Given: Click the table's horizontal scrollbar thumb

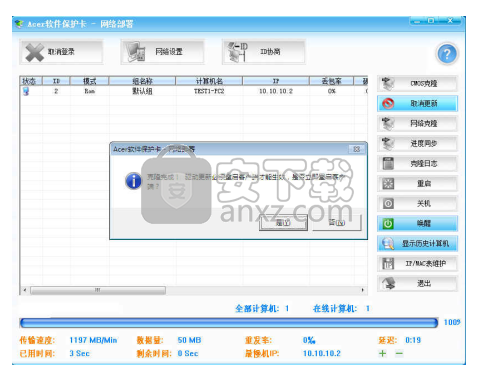Looking at the screenshot, I should click(x=98, y=290).
